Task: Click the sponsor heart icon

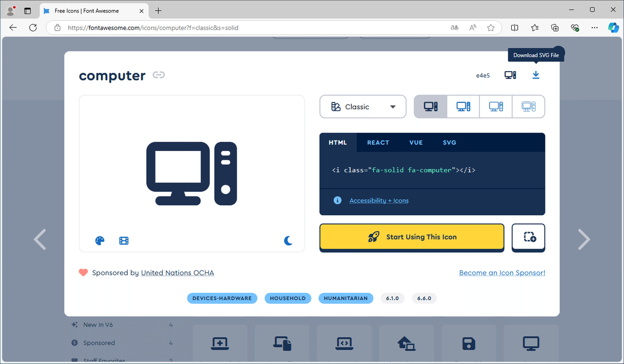Action: click(x=83, y=272)
